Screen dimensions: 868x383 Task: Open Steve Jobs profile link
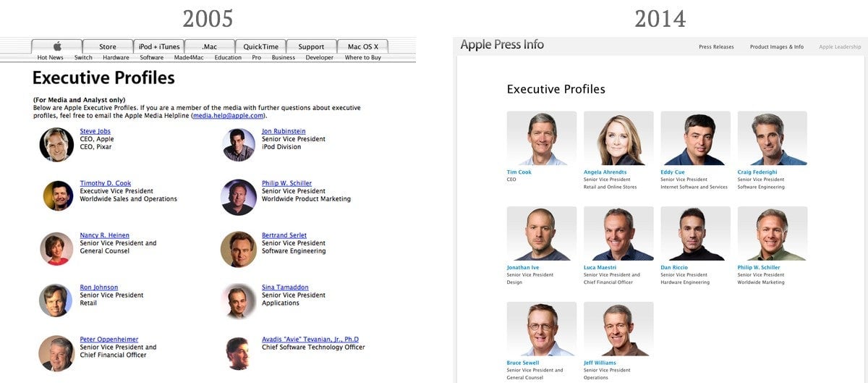[x=95, y=131]
